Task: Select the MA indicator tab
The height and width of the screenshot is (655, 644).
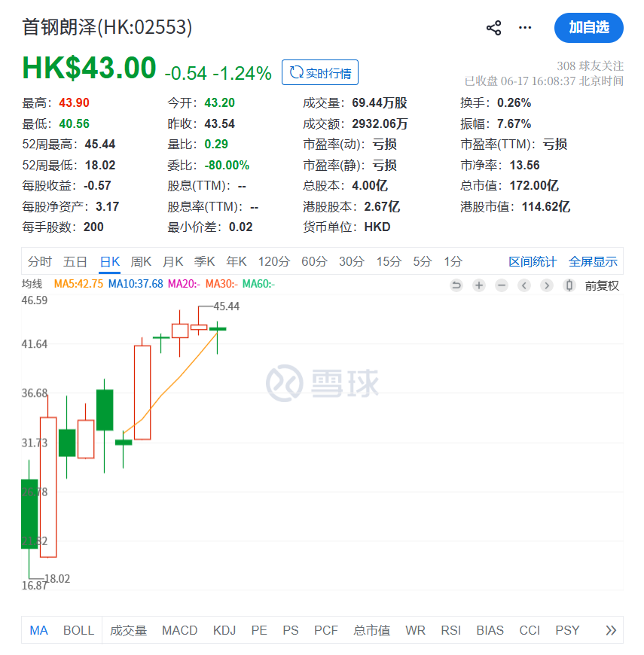Action: [39, 630]
